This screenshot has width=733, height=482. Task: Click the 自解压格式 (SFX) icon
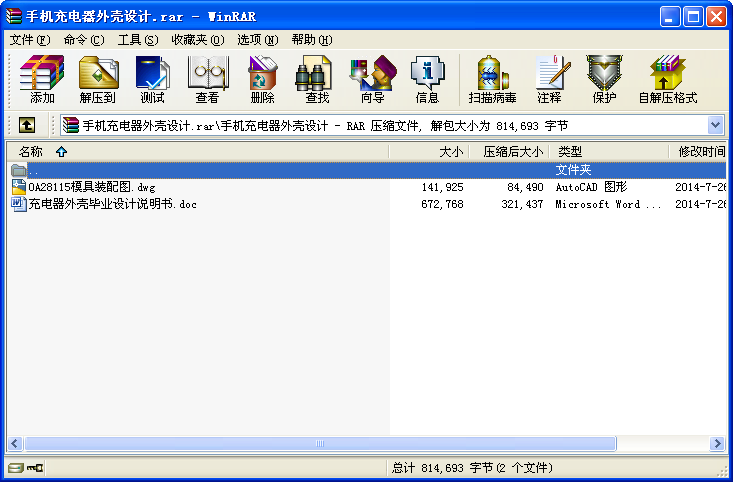(x=668, y=79)
